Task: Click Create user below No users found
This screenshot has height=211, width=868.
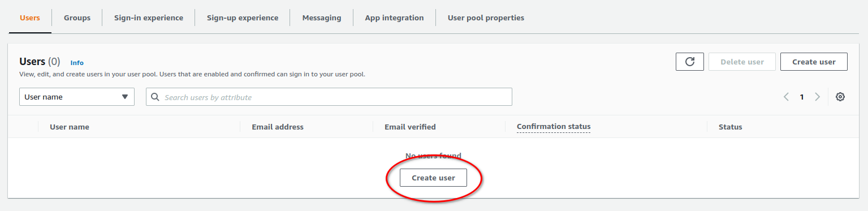Action: click(433, 178)
